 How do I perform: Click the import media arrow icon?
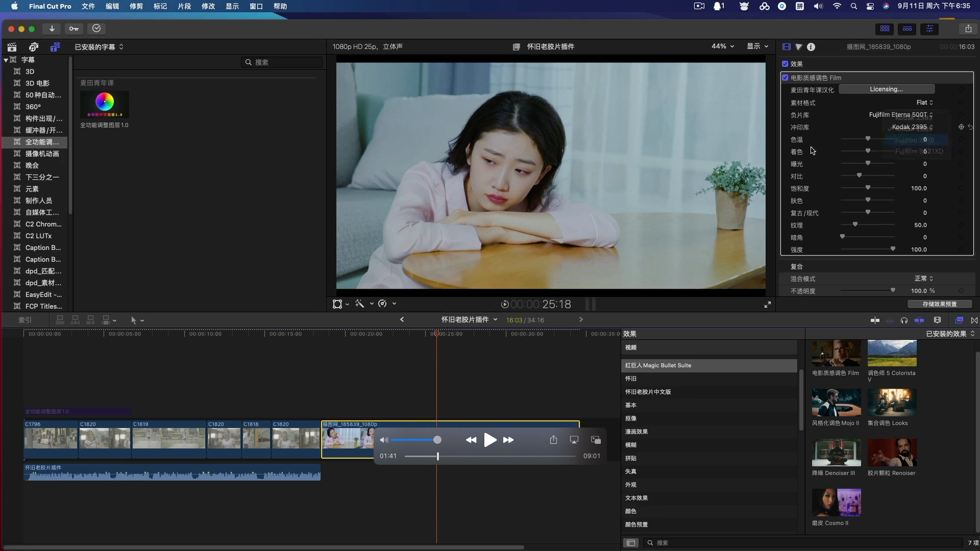tap(52, 29)
